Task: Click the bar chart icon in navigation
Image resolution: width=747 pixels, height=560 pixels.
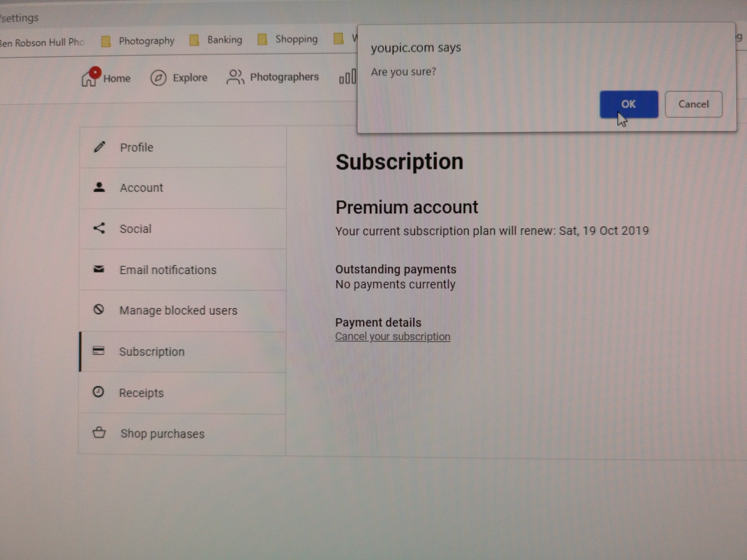Action: coord(347,77)
